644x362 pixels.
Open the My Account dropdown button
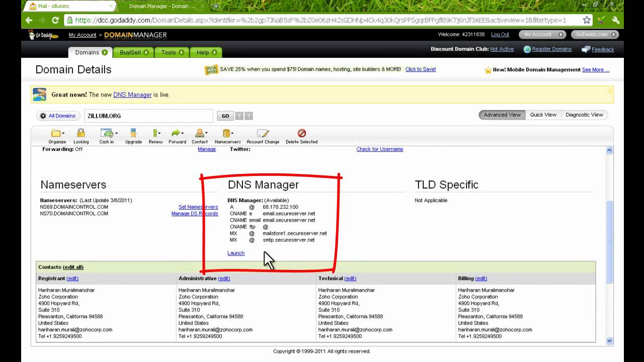pos(542,35)
